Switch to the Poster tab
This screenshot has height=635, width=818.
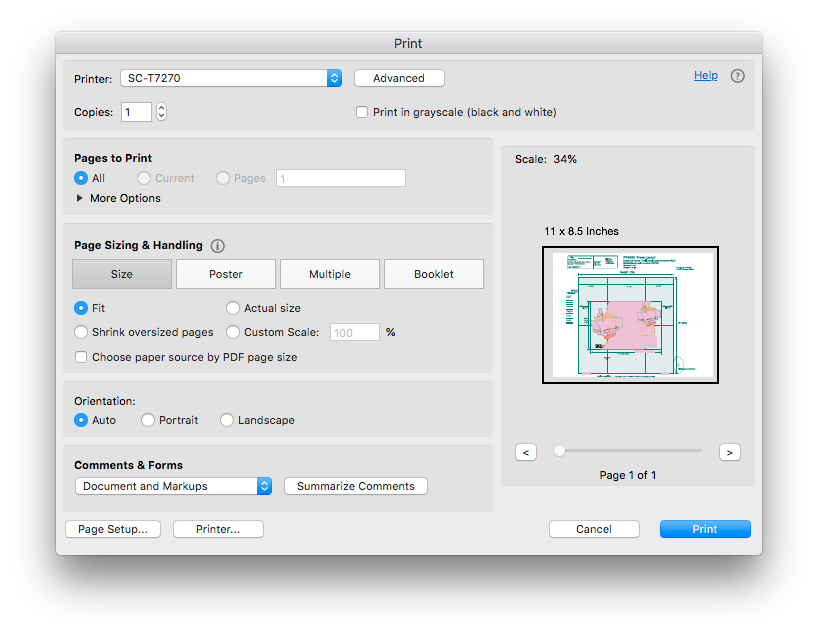(226, 274)
